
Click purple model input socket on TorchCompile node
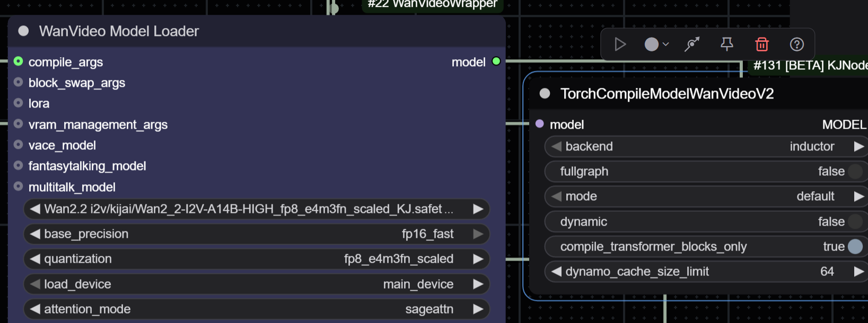[540, 124]
